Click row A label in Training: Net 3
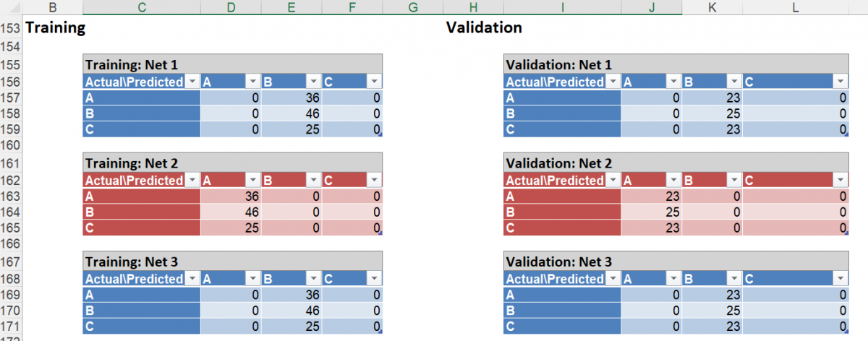The height and width of the screenshot is (341, 868). point(142,295)
